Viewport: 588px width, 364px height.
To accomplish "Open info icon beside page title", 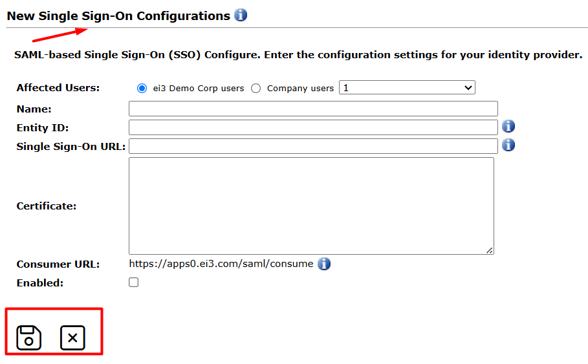I will [x=241, y=15].
